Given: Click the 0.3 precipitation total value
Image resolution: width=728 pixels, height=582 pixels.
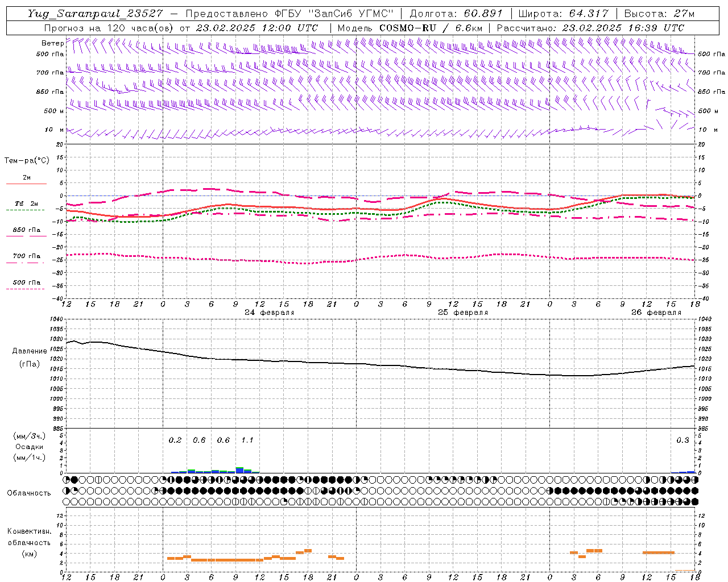Looking at the screenshot, I should tap(682, 440).
